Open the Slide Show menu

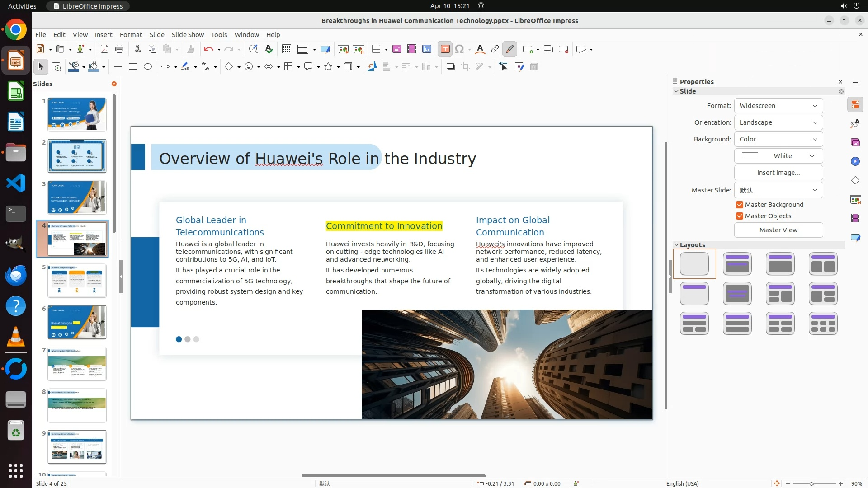188,35
